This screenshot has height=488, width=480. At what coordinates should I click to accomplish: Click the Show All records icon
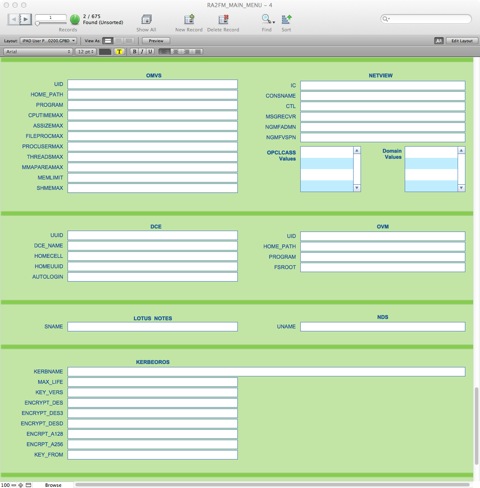point(146,19)
